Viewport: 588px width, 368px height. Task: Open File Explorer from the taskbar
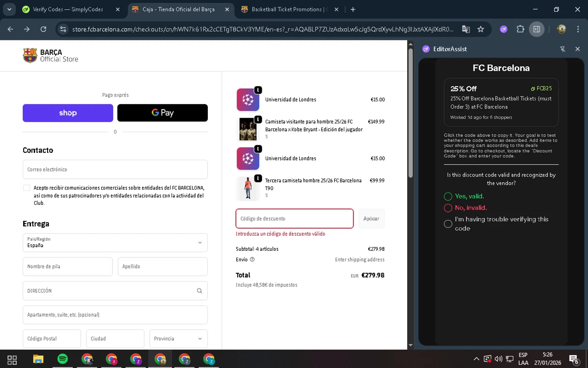[x=38, y=359]
